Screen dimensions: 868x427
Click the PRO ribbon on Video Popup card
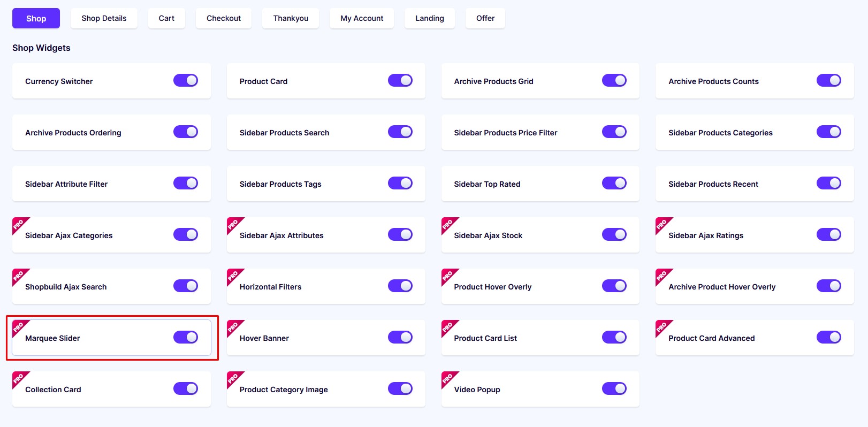click(448, 378)
